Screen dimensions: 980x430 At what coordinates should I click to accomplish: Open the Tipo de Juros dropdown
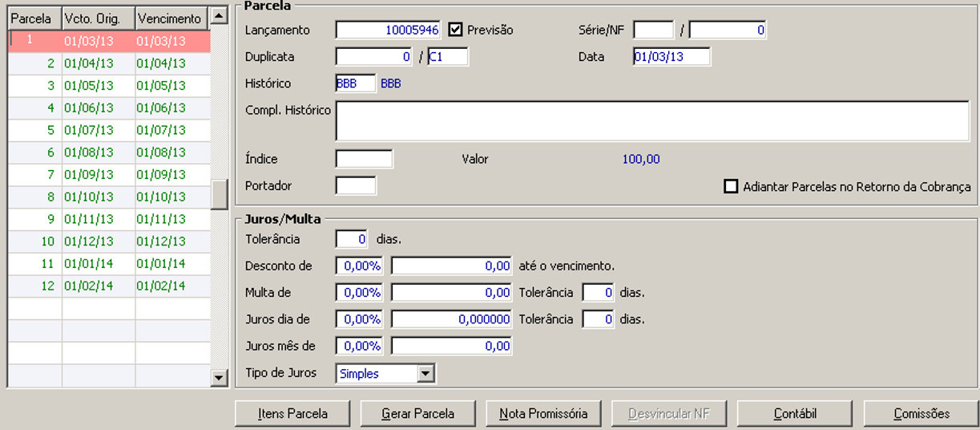pyautogui.click(x=426, y=373)
